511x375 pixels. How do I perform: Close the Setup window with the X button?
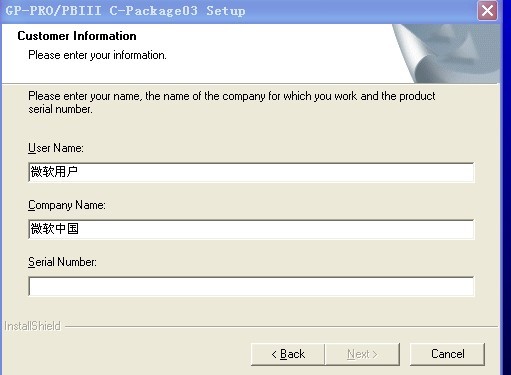pyautogui.click(x=487, y=11)
